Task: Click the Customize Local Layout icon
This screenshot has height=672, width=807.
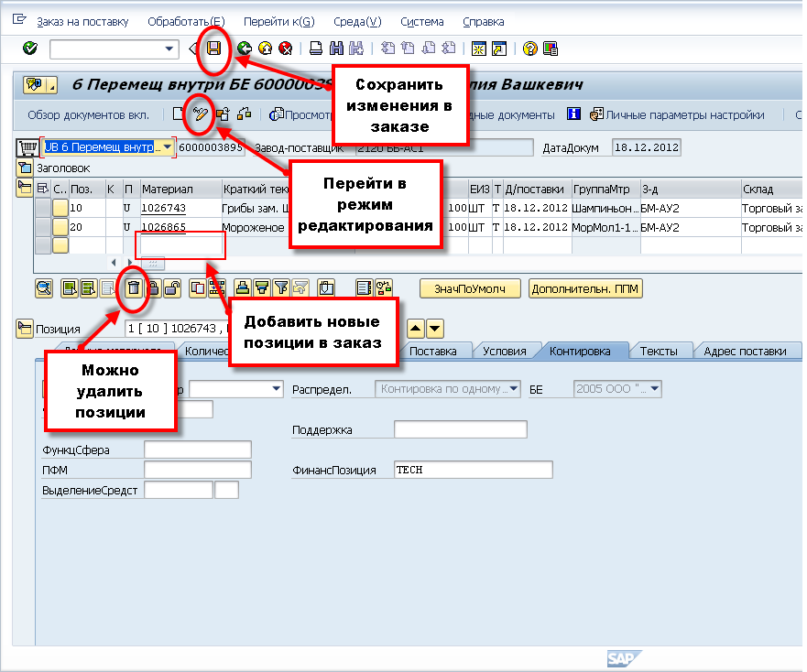Action: [x=551, y=49]
